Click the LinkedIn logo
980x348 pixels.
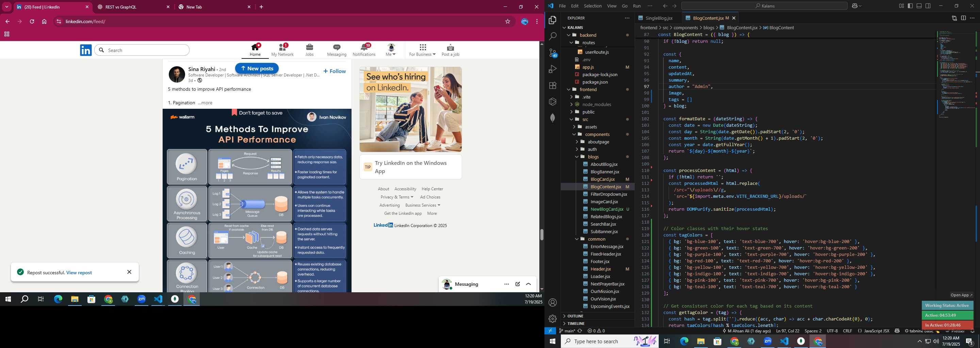(86, 50)
